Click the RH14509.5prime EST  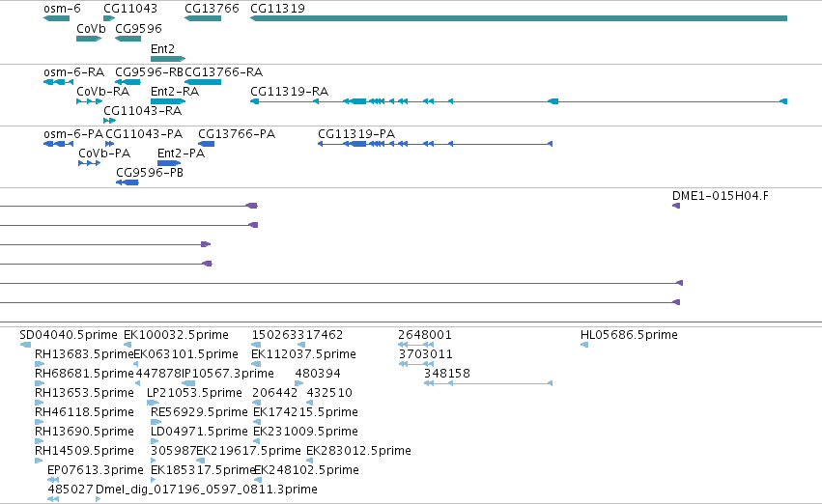pos(39,461)
